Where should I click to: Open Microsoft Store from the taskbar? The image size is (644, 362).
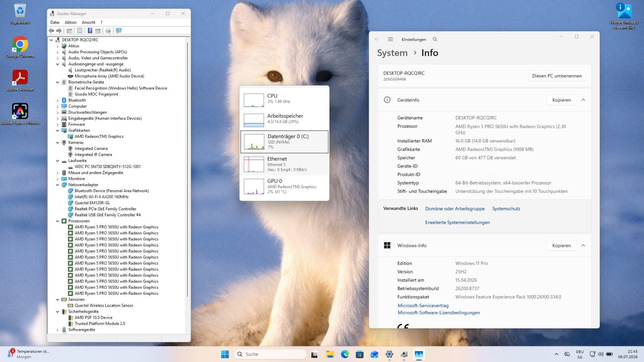[360, 354]
